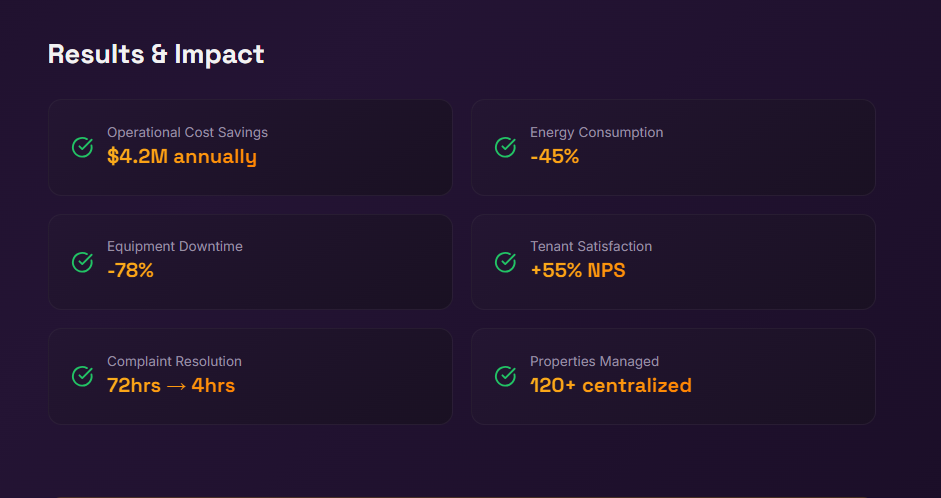Click the checkmark icon beside Operational Cost Savings
The image size is (941, 498).
pos(83,147)
